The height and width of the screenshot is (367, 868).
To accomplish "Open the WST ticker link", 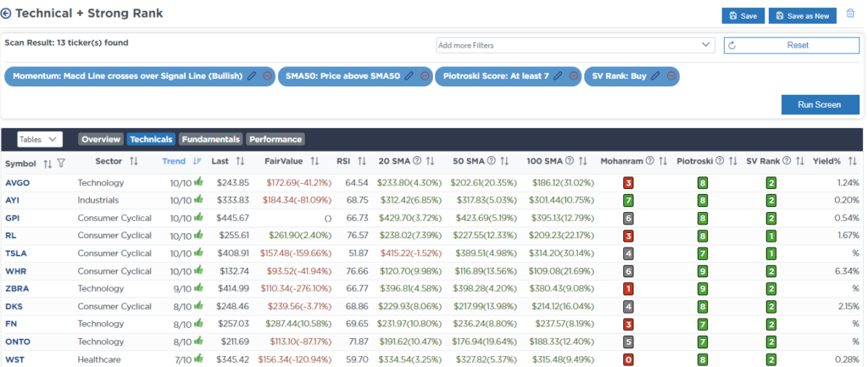I will (x=15, y=360).
